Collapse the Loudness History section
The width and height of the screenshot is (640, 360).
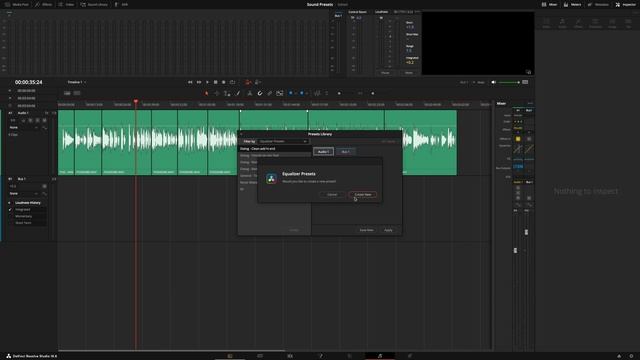9,203
